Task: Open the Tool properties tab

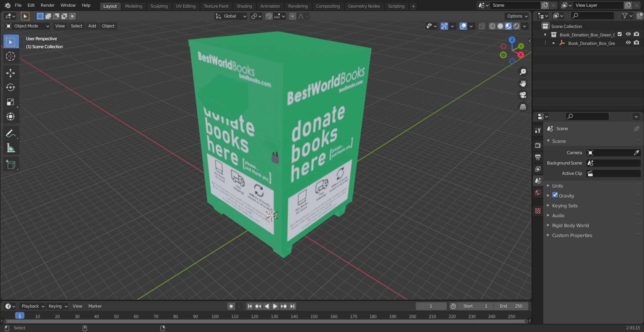Action: point(538,130)
